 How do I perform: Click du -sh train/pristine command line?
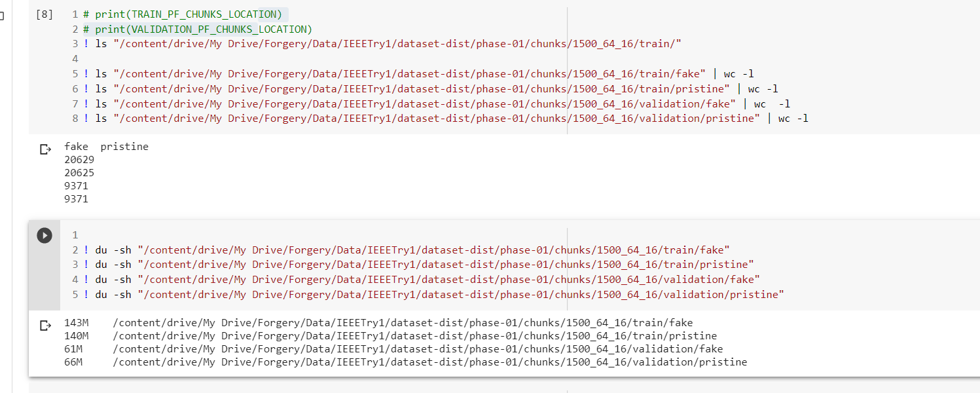pyautogui.click(x=418, y=265)
